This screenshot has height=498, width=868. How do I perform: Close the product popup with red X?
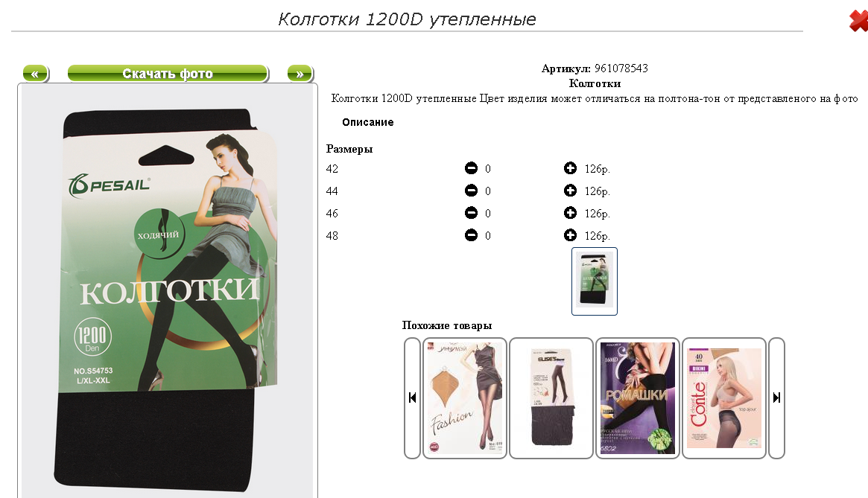pyautogui.click(x=858, y=21)
